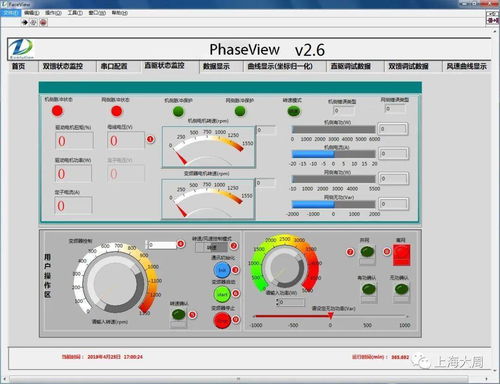500x384 pixels.
Task: Click the blue Init communication button
Action: click(x=222, y=270)
